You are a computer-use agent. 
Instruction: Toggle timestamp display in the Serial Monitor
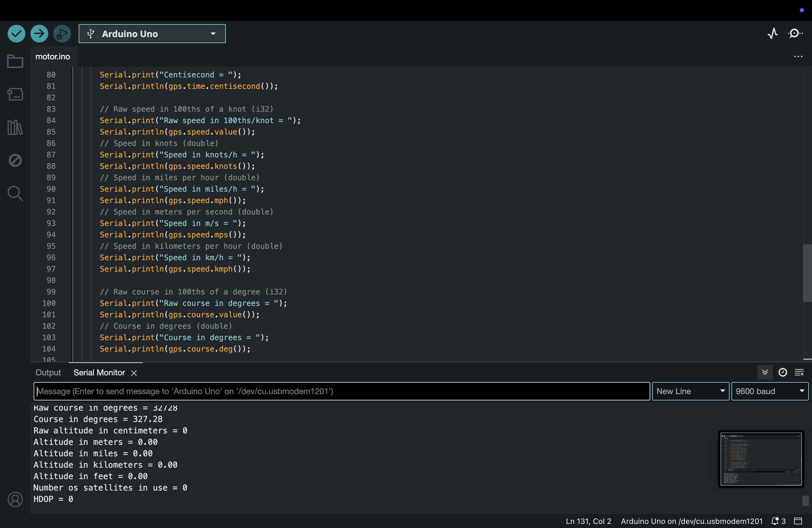point(783,372)
